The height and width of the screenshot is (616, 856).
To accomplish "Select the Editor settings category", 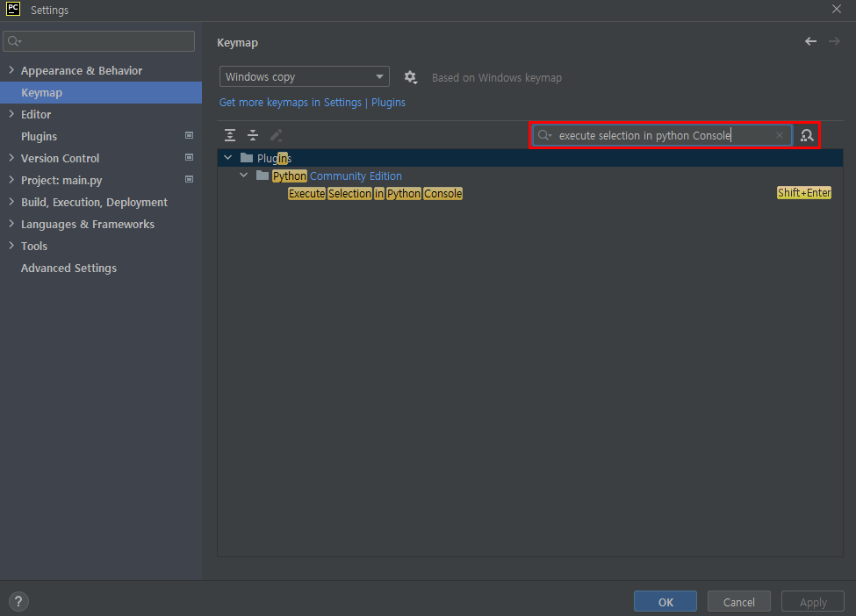I will [x=36, y=114].
